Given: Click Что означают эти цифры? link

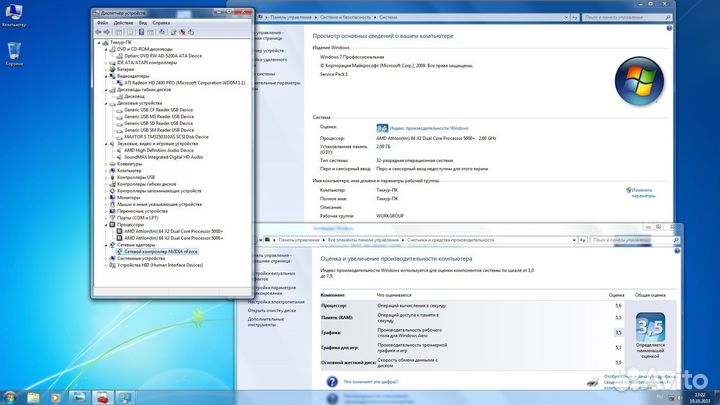Looking at the screenshot, I should point(371,382).
